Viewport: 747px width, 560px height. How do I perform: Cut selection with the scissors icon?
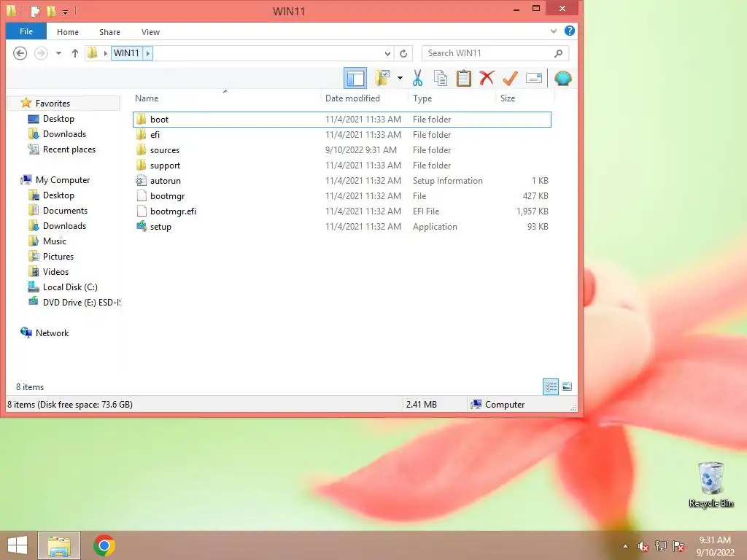click(417, 78)
